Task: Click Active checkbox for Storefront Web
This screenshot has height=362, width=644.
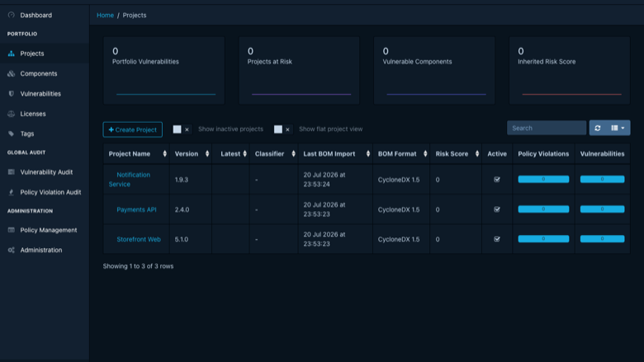Action: click(497, 239)
